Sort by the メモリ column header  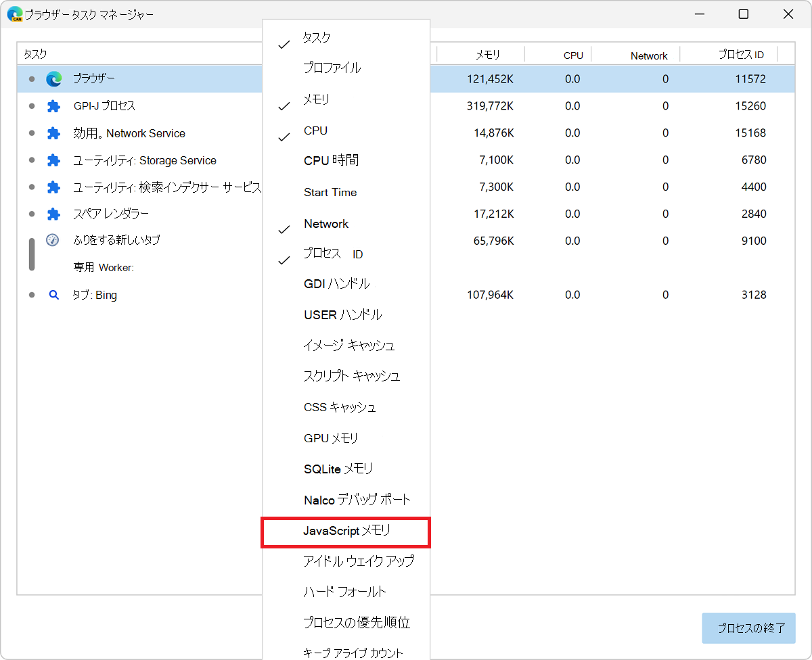tap(487, 55)
